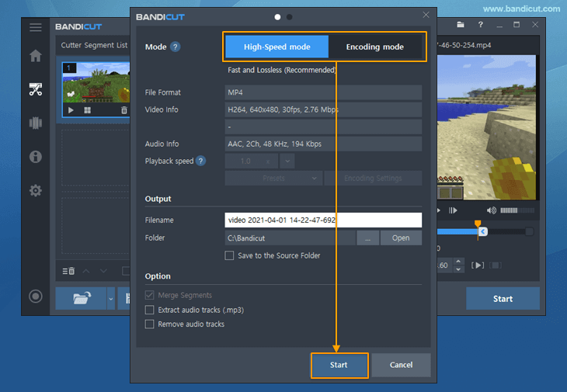Play the selected segment bracket button
Screen dimensions: 567x392
coord(478,265)
